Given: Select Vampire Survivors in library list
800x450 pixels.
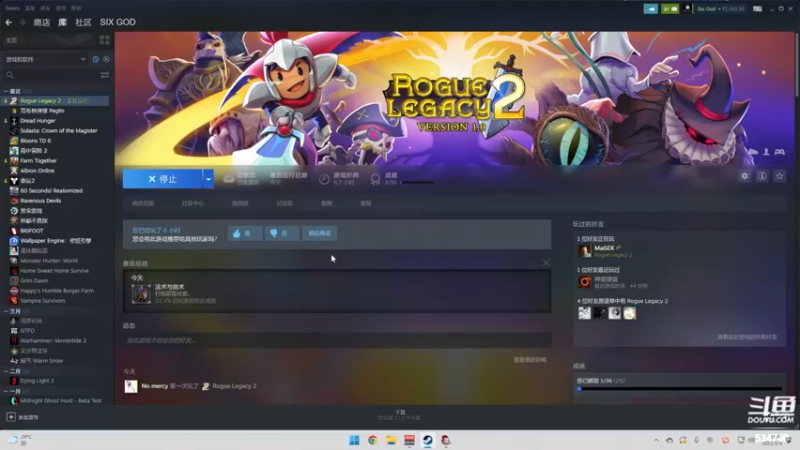Looking at the screenshot, I should tap(43, 301).
